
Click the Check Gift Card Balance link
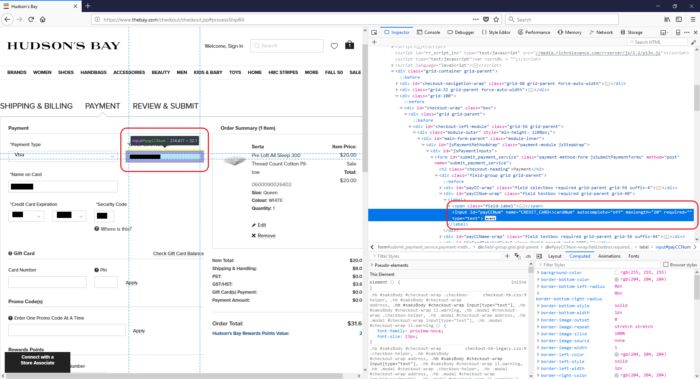point(178,253)
